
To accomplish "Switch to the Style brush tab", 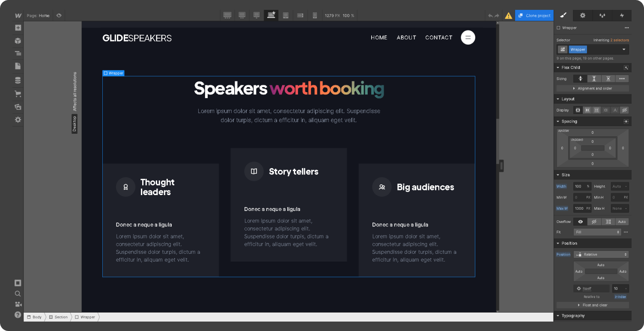I will click(563, 15).
